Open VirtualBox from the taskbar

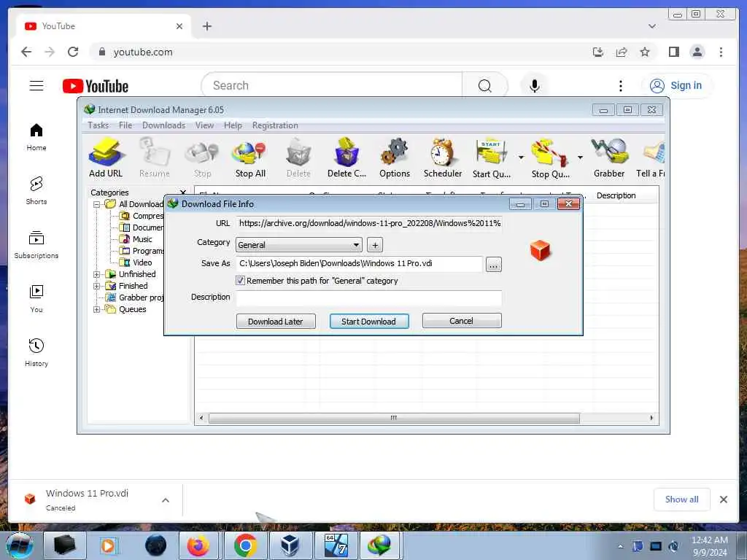pos(290,545)
